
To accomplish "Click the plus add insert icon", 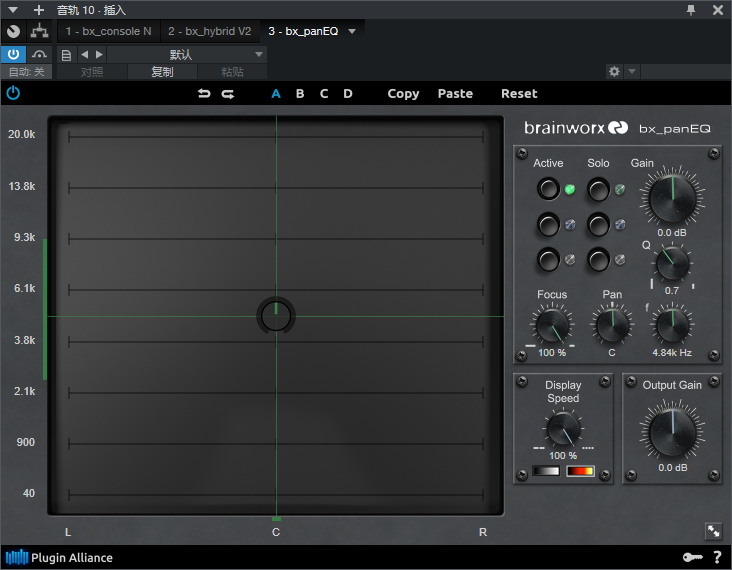I will click(x=39, y=10).
